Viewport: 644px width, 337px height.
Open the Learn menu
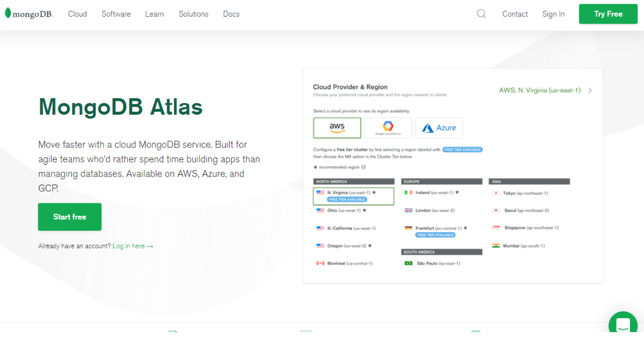(155, 14)
